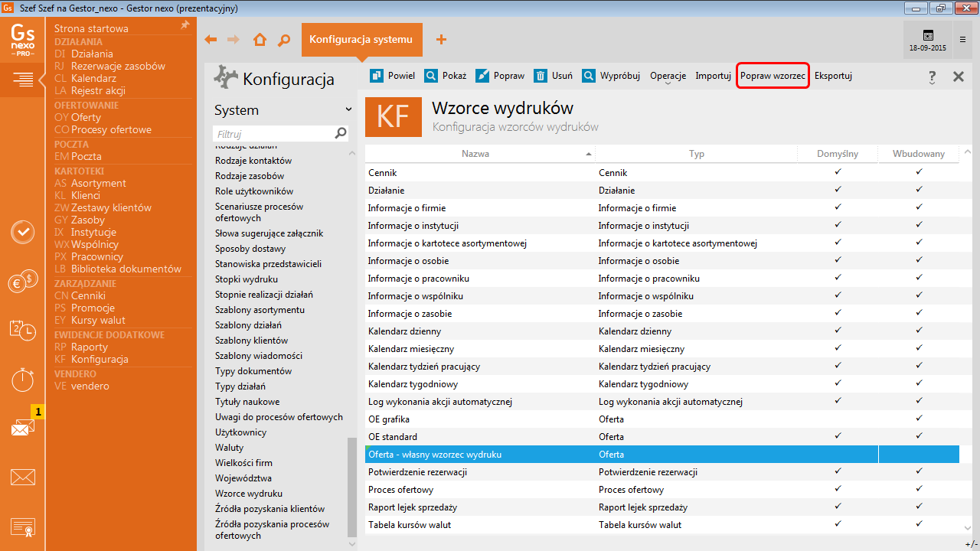This screenshot has width=980, height=551.
Task: Open mail icon with notification badge 1
Action: coord(23,427)
